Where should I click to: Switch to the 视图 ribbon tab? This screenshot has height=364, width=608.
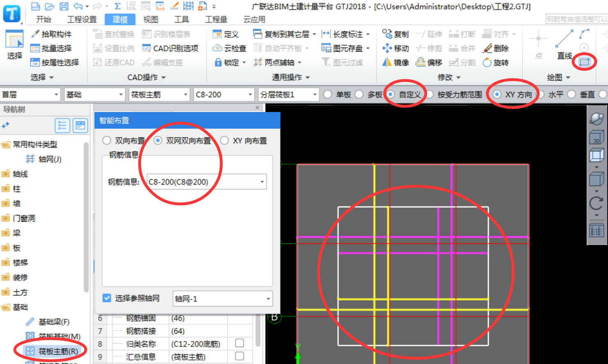(151, 19)
